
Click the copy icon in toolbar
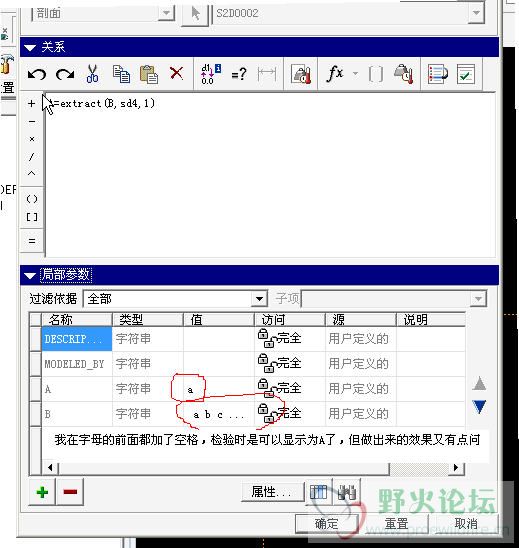pyautogui.click(x=121, y=74)
